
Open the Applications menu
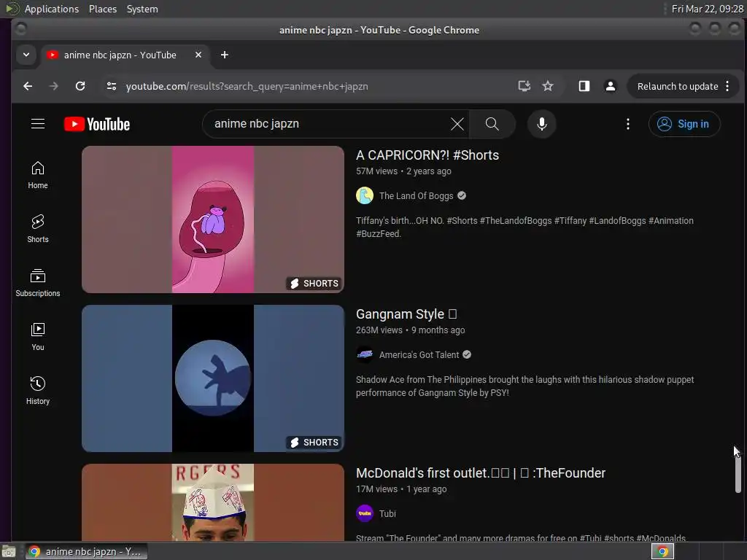[x=52, y=9]
